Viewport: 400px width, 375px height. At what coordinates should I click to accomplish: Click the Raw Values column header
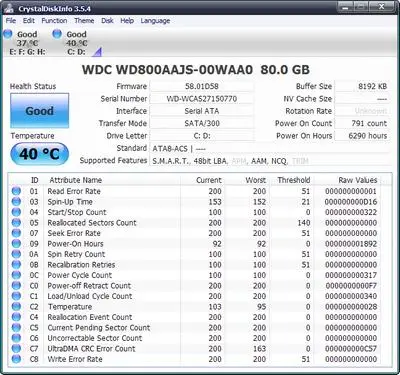(x=358, y=180)
